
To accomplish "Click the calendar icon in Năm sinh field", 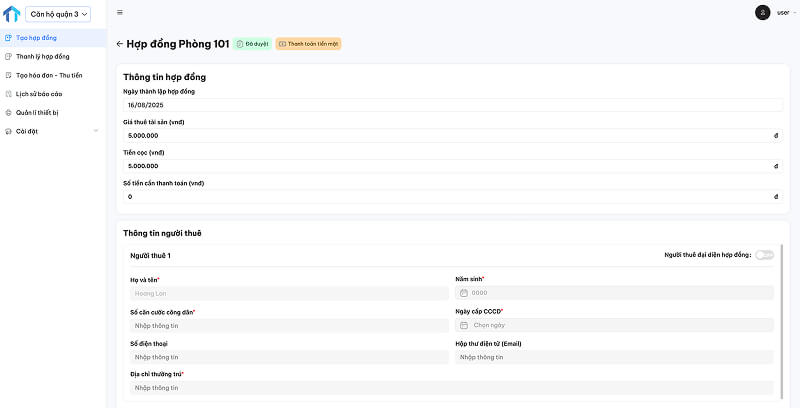I will coord(464,293).
